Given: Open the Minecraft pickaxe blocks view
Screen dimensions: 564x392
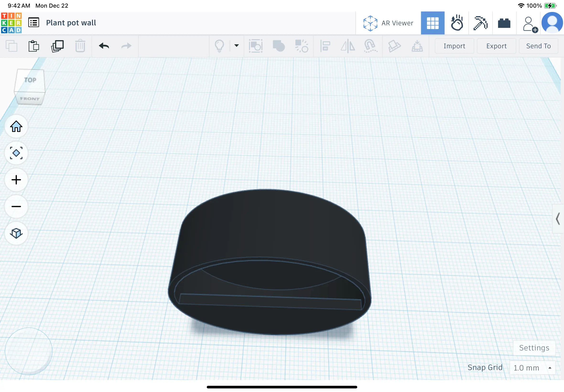Looking at the screenshot, I should [x=481, y=23].
